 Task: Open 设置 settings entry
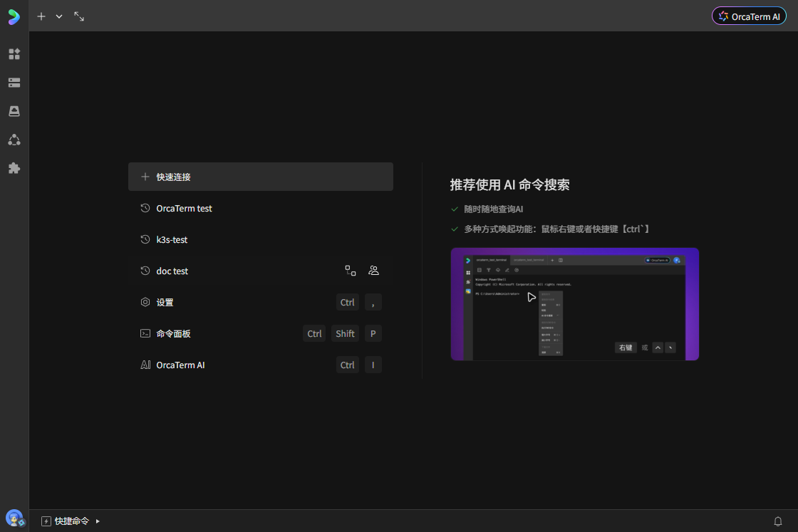point(261,302)
